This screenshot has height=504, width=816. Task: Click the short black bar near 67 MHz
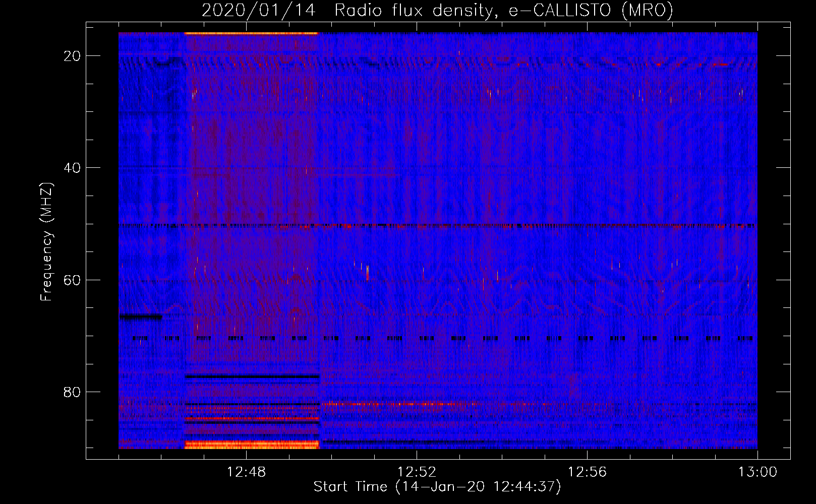[141, 317]
